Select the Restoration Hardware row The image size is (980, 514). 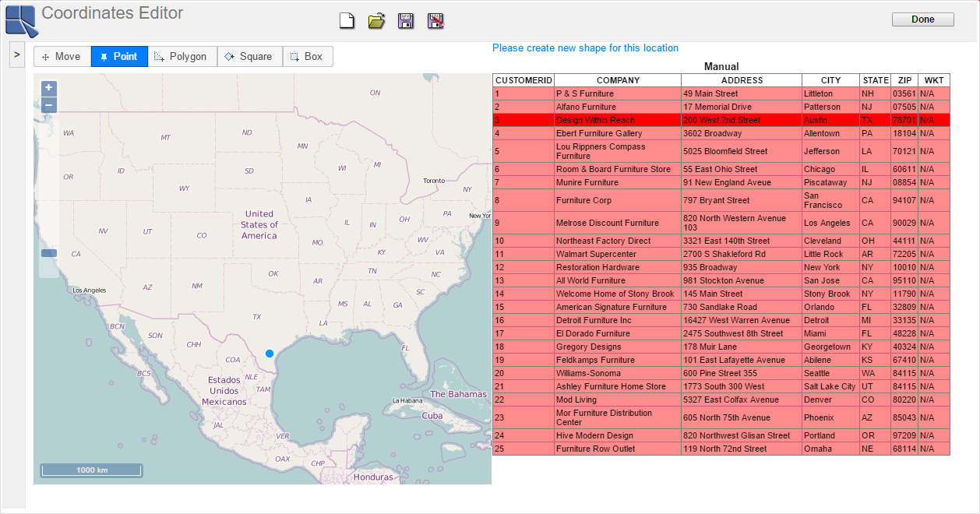click(721, 267)
